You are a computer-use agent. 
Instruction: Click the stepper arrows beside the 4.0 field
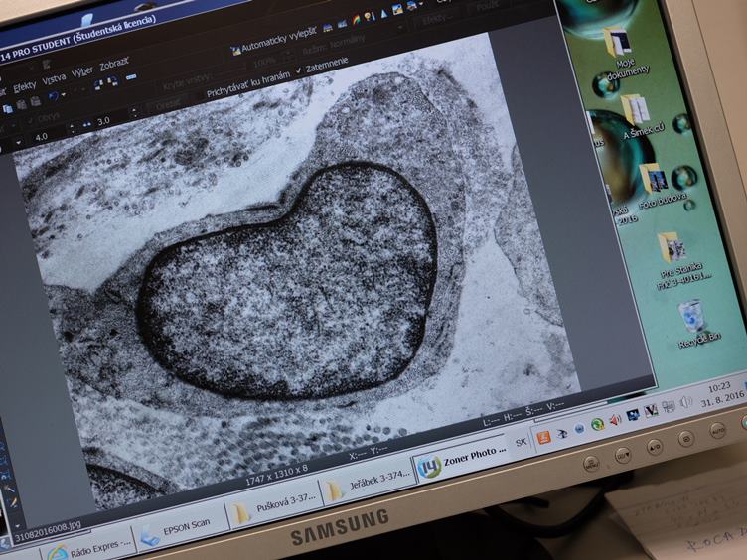pos(72,129)
